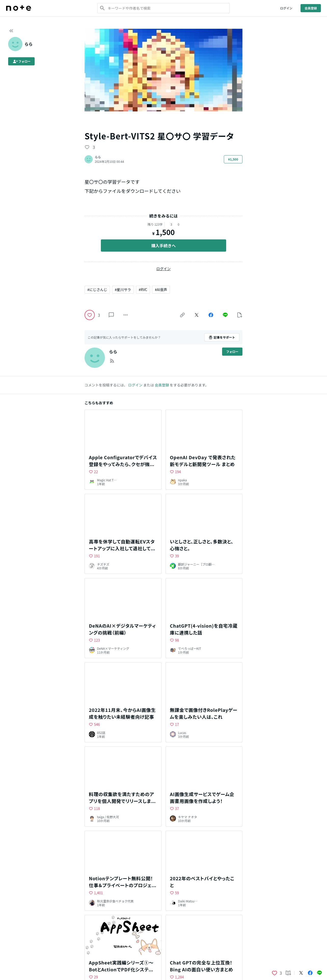
Task: Open Apple Configurator article card
Action: [123, 450]
